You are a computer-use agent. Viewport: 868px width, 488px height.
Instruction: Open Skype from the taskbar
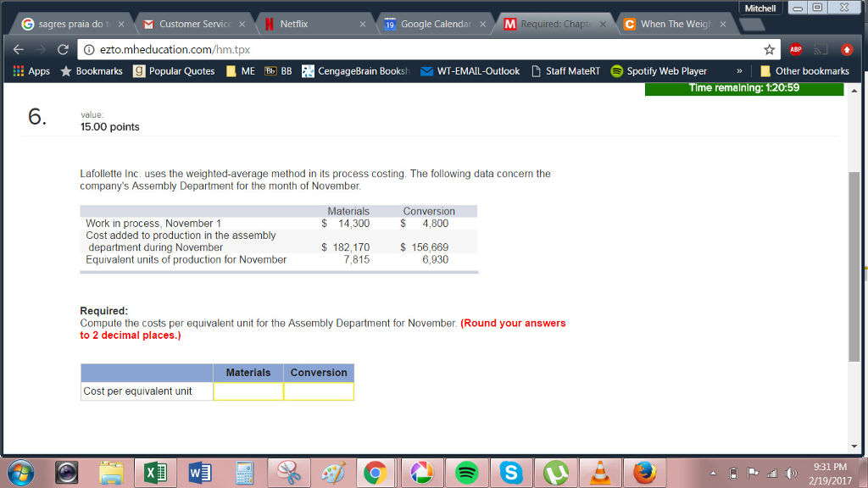[x=510, y=473]
